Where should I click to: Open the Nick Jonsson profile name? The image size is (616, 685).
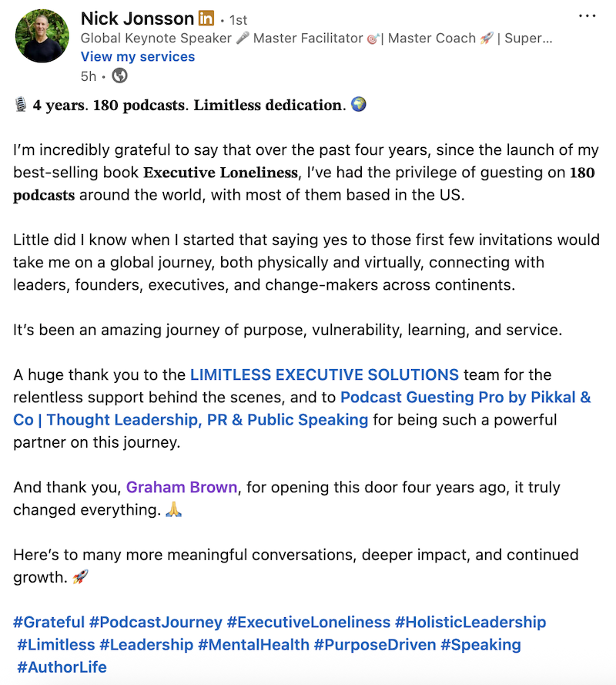click(x=137, y=18)
